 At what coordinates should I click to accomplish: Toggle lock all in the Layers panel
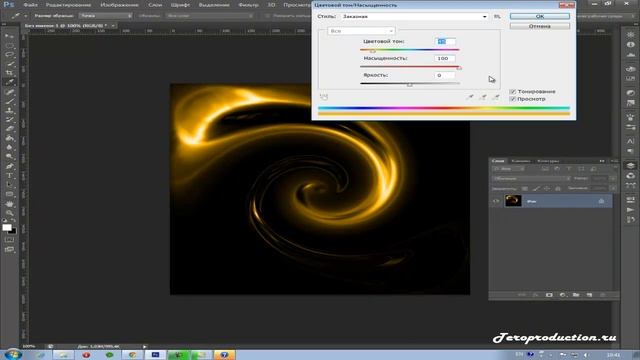558,188
